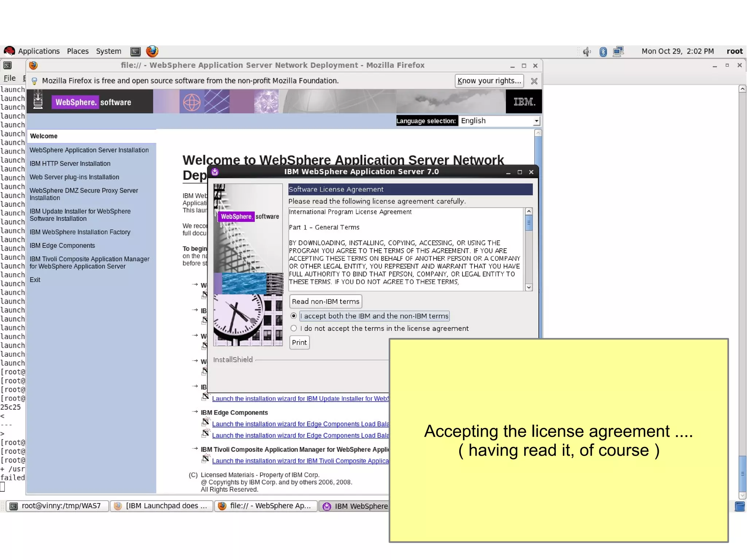Click the show desktop icon in bottom panel
Viewport: 747px width, 560px height.
click(x=740, y=506)
